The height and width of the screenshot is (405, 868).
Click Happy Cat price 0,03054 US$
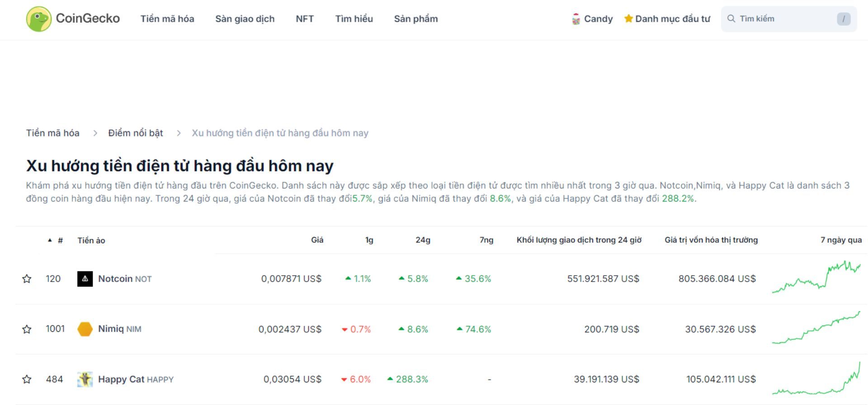[292, 379]
